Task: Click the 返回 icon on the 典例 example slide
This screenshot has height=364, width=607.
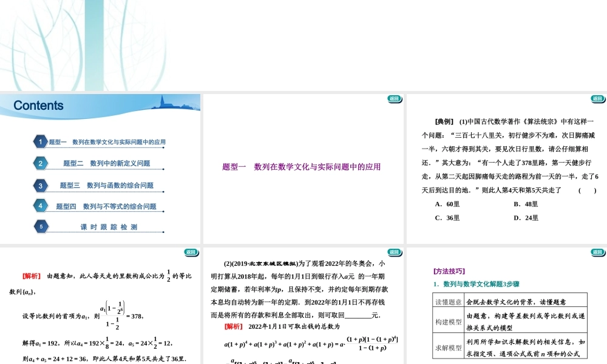Action: [x=598, y=98]
